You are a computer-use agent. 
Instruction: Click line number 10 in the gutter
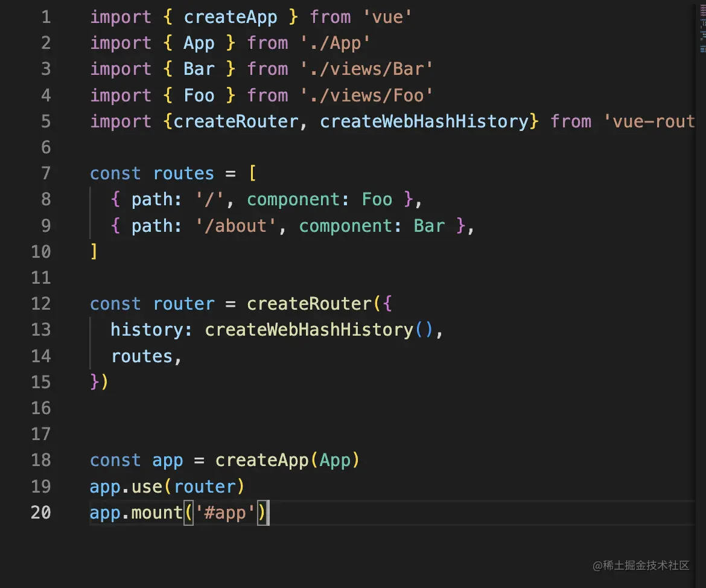pyautogui.click(x=41, y=251)
